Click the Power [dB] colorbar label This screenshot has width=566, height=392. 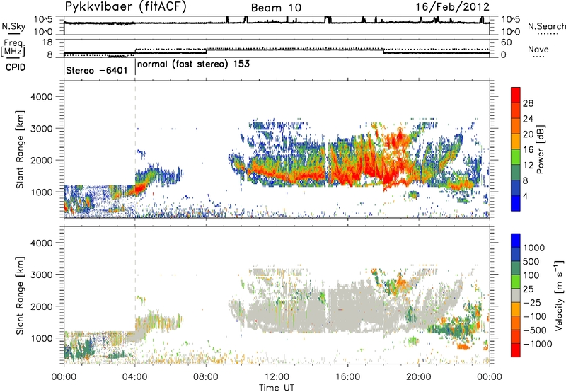coord(541,149)
